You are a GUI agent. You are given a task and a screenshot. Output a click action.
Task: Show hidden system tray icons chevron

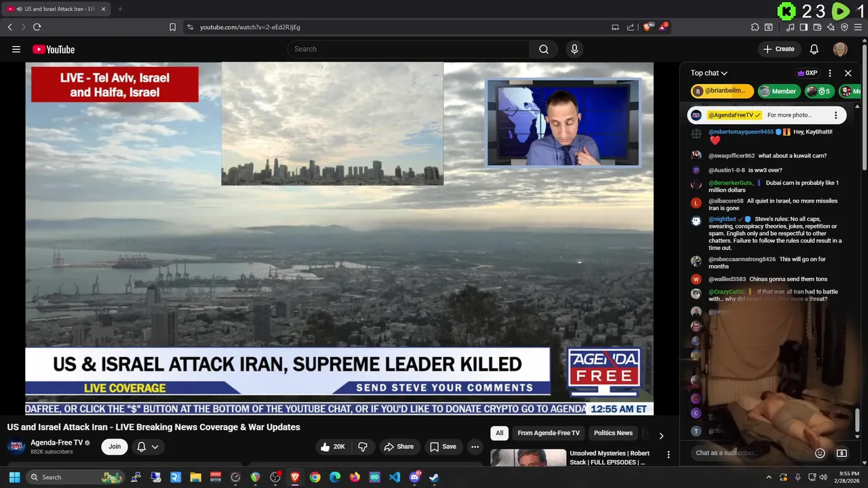click(768, 477)
